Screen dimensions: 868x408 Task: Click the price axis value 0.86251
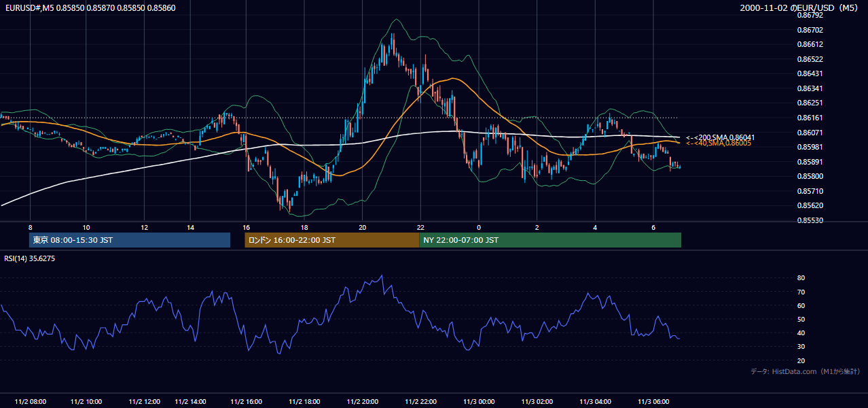(810, 103)
